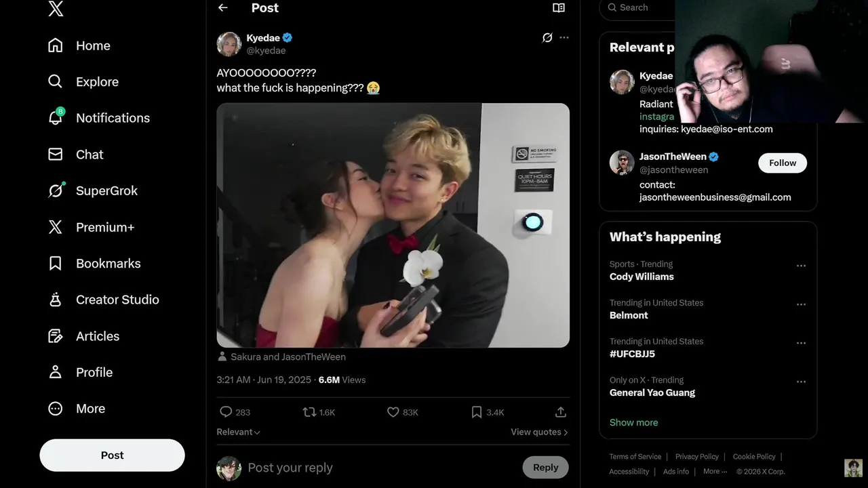Go back using the arrow icon
The width and height of the screenshot is (868, 488).
point(222,8)
